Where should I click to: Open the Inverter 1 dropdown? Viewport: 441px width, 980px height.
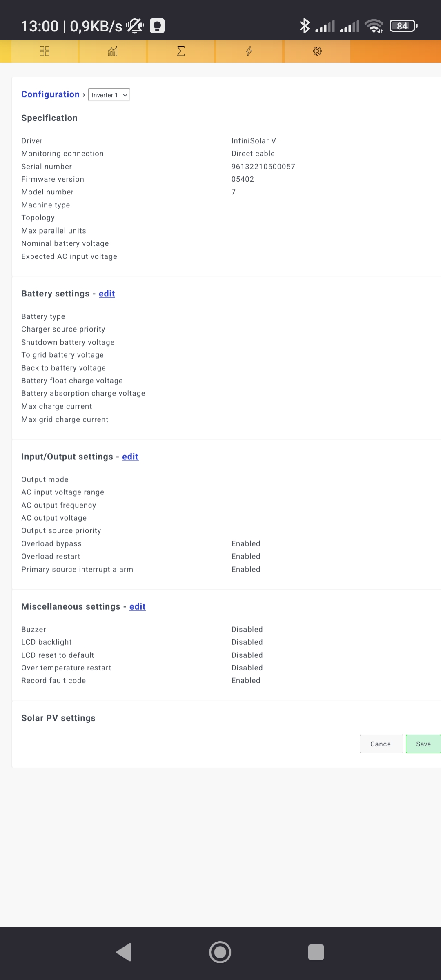tap(109, 95)
